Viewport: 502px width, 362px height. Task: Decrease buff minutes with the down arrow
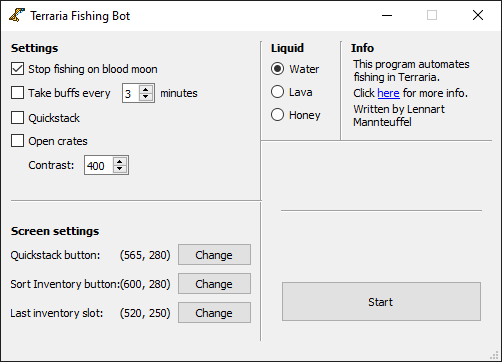(146, 97)
